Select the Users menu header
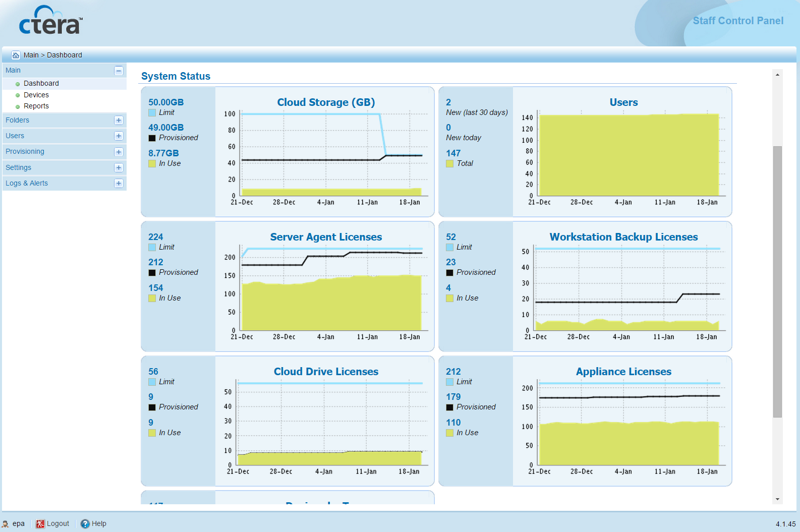The width and height of the screenshot is (800, 532). pos(65,136)
